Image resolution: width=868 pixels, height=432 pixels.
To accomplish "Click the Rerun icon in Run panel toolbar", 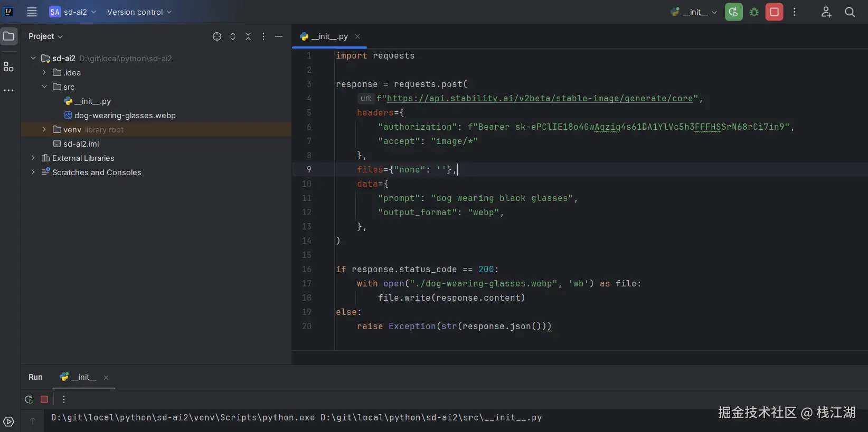I will tap(29, 399).
